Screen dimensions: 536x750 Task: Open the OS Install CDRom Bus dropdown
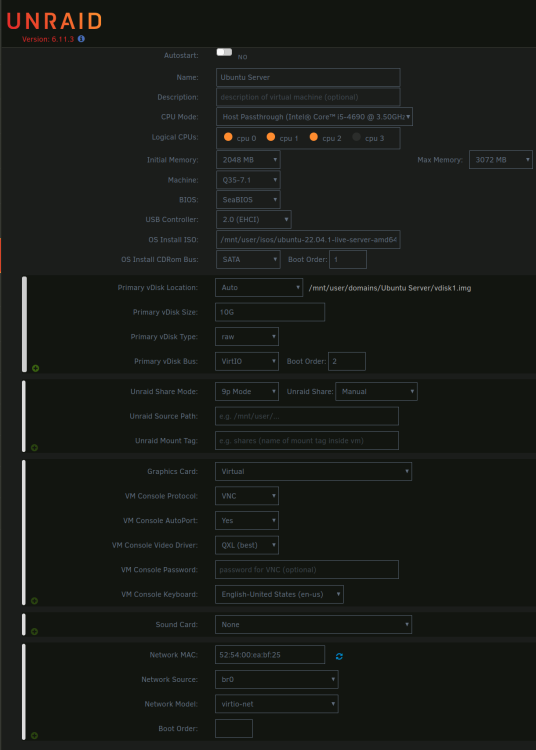pyautogui.click(x=248, y=259)
